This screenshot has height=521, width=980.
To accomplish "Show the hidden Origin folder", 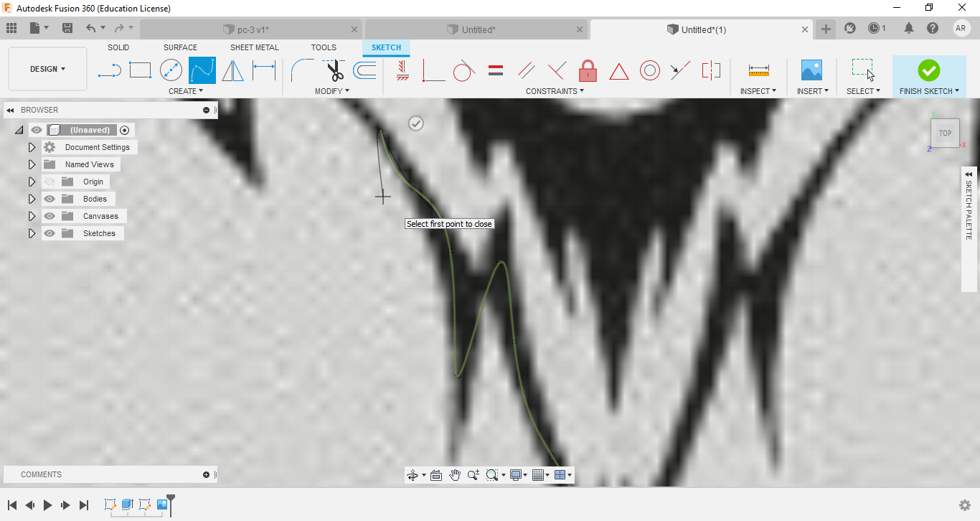I will tap(50, 182).
